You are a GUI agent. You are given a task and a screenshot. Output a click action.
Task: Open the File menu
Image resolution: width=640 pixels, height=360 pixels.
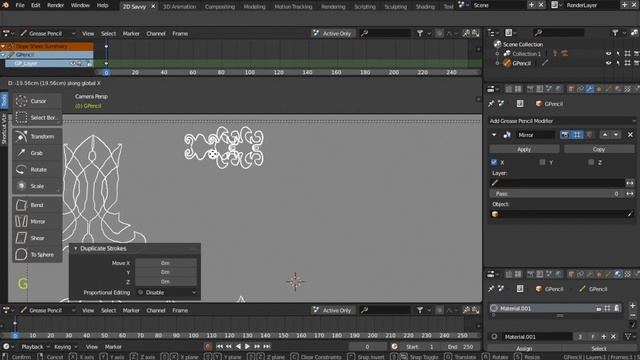[20, 6]
